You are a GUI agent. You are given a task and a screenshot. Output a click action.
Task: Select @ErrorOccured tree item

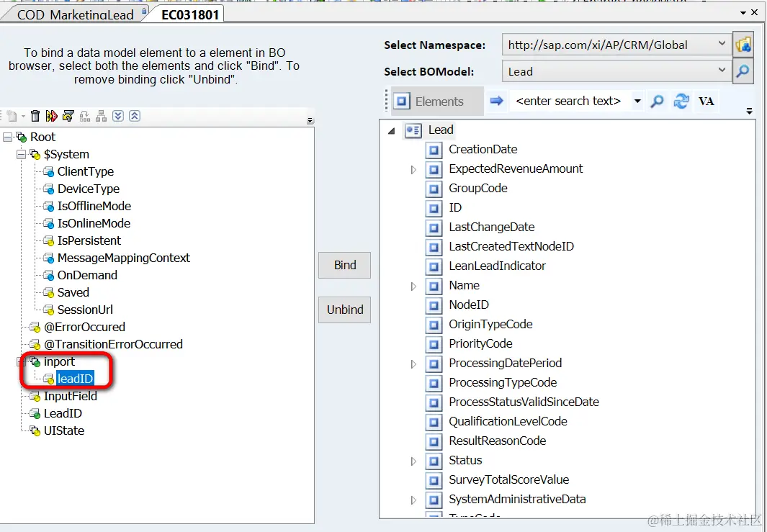click(x=84, y=327)
